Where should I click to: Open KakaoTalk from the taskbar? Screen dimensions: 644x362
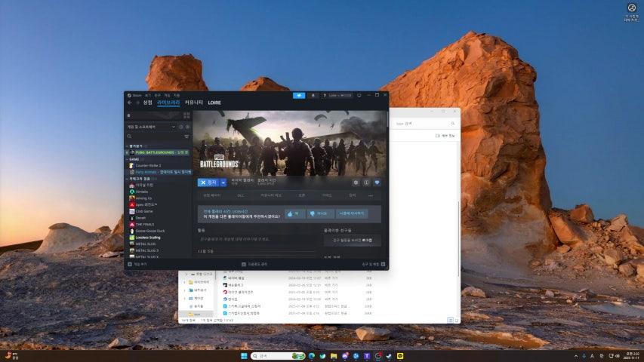[400, 355]
